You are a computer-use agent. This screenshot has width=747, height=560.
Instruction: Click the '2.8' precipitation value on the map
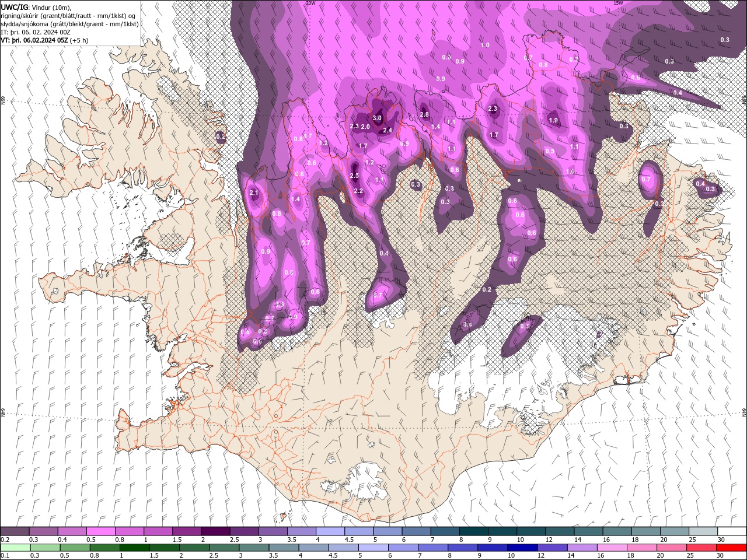[x=424, y=114]
